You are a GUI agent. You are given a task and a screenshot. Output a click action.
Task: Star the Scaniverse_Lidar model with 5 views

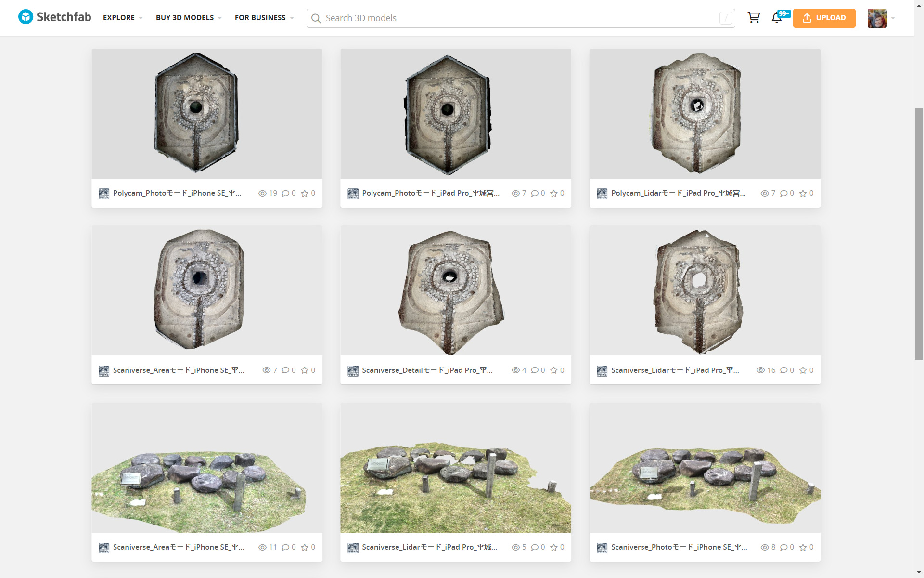(x=554, y=547)
